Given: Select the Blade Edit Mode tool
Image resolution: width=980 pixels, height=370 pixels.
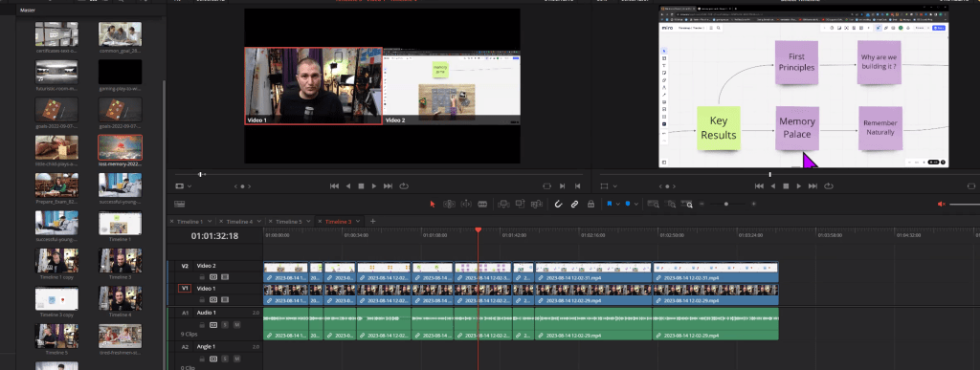Looking at the screenshot, I should pos(482,204).
